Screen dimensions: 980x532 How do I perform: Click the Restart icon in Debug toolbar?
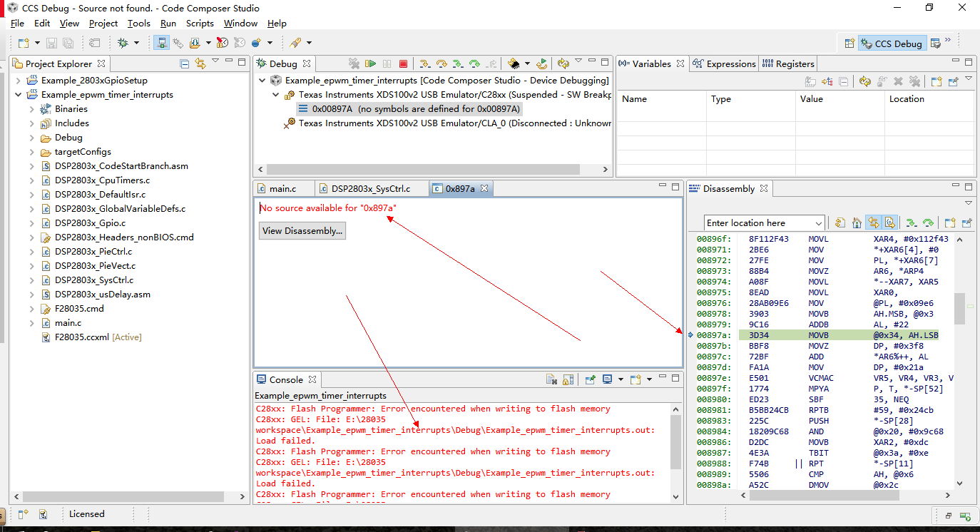[542, 63]
